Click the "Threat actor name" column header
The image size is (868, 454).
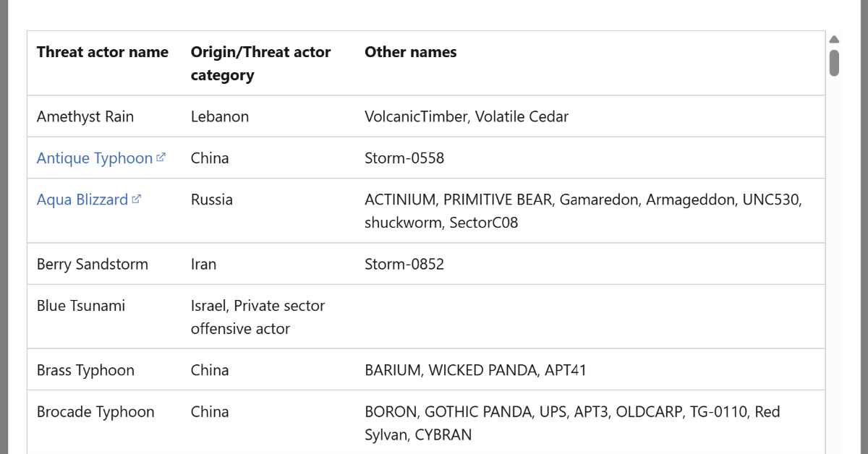click(x=103, y=52)
